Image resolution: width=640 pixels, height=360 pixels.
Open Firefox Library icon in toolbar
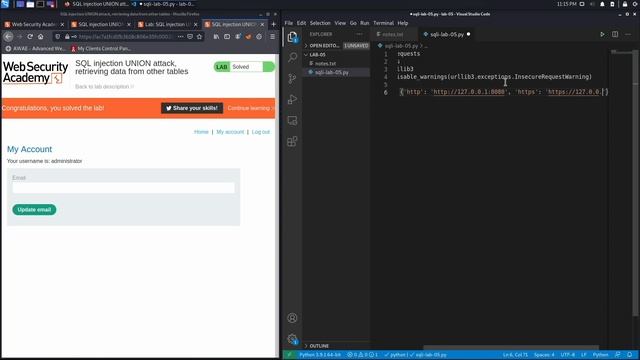click(x=216, y=37)
